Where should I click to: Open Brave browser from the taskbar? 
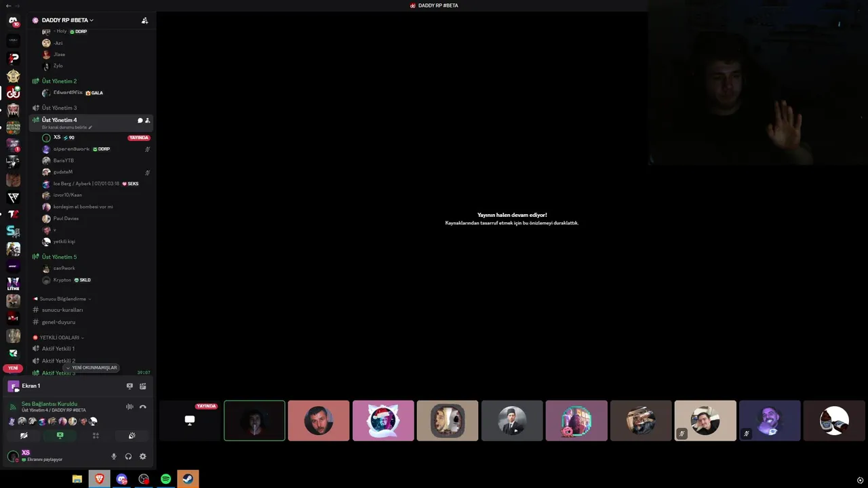coord(99,479)
